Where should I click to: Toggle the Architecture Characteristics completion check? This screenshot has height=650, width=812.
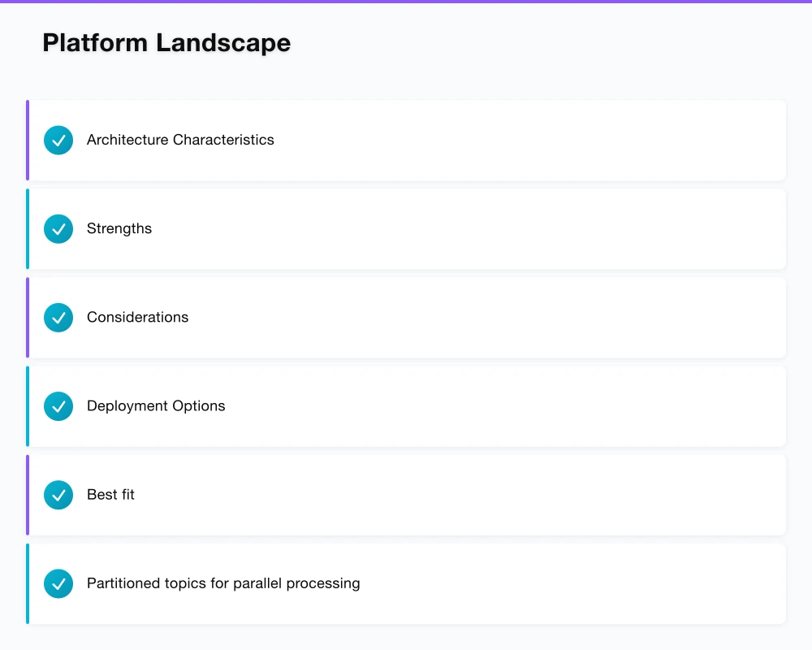pyautogui.click(x=58, y=140)
